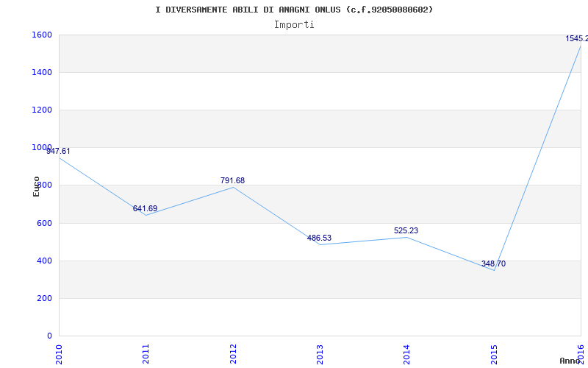Click the chart title about Anagni Onlus
Screen dimensions: 588x368
(294, 10)
